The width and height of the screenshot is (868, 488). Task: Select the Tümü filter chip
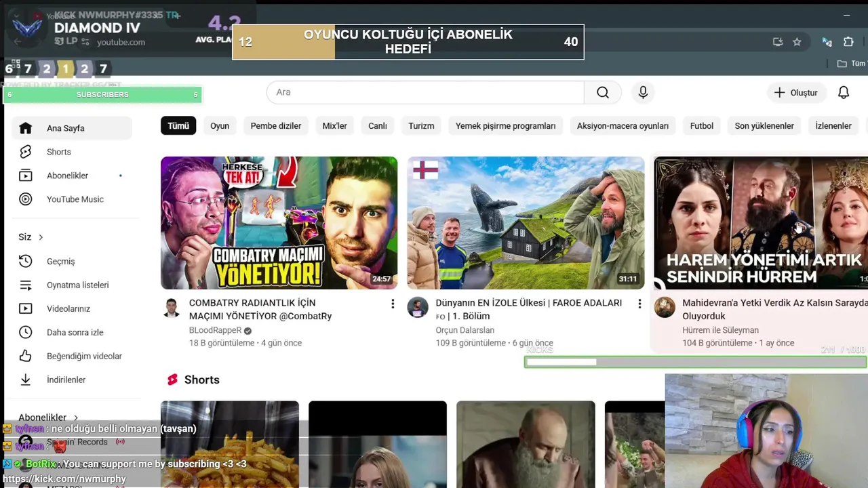point(178,126)
